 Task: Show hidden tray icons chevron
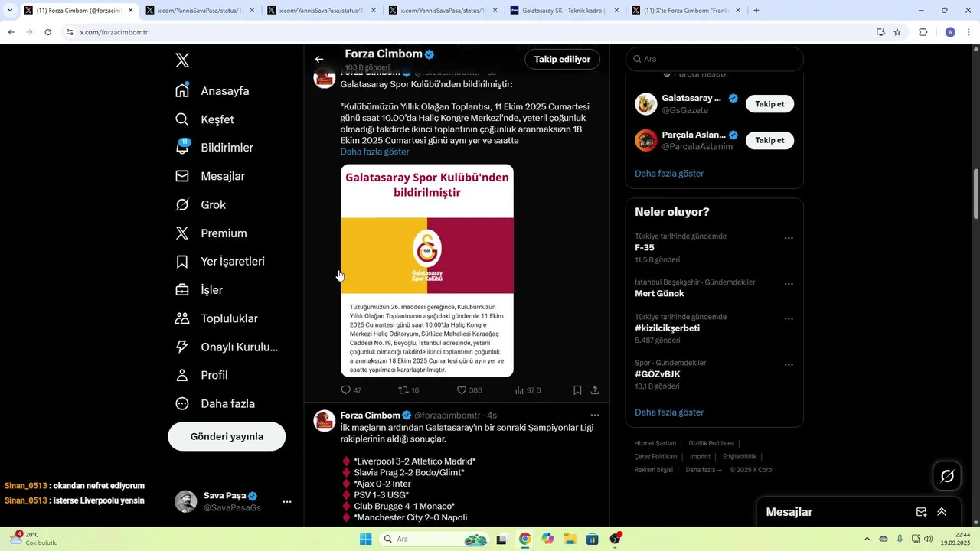(x=867, y=539)
